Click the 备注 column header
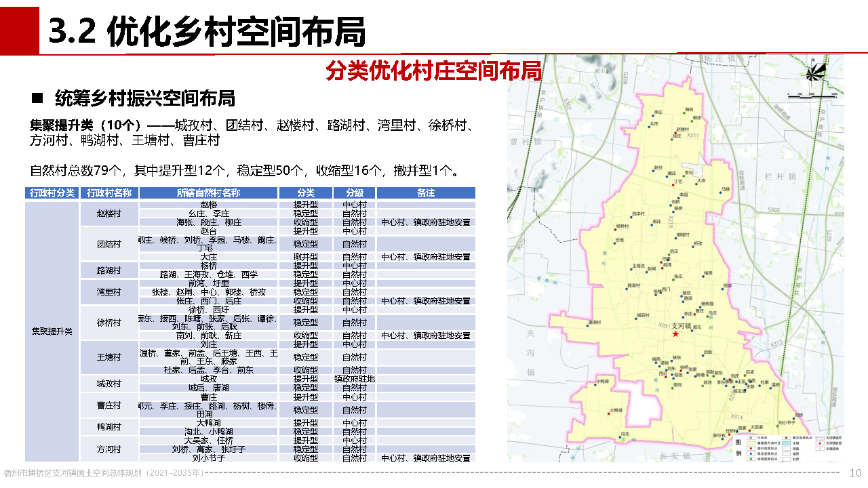868x488 pixels. (425, 193)
